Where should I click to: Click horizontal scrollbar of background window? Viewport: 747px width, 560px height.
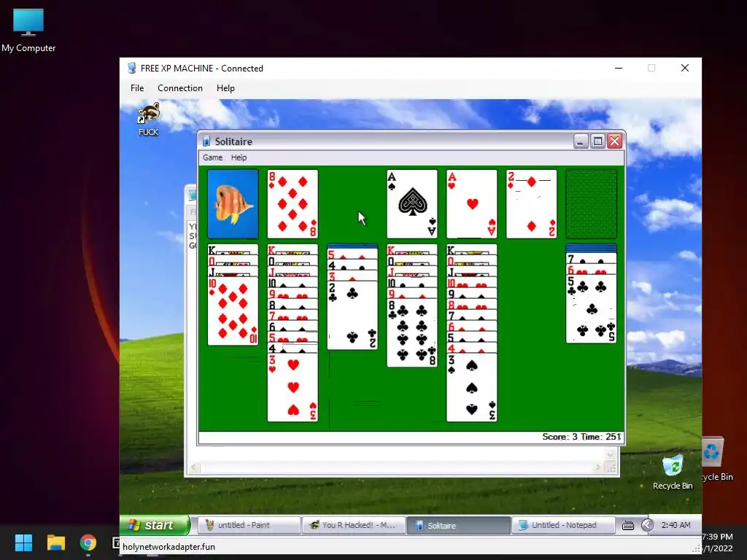[396, 467]
